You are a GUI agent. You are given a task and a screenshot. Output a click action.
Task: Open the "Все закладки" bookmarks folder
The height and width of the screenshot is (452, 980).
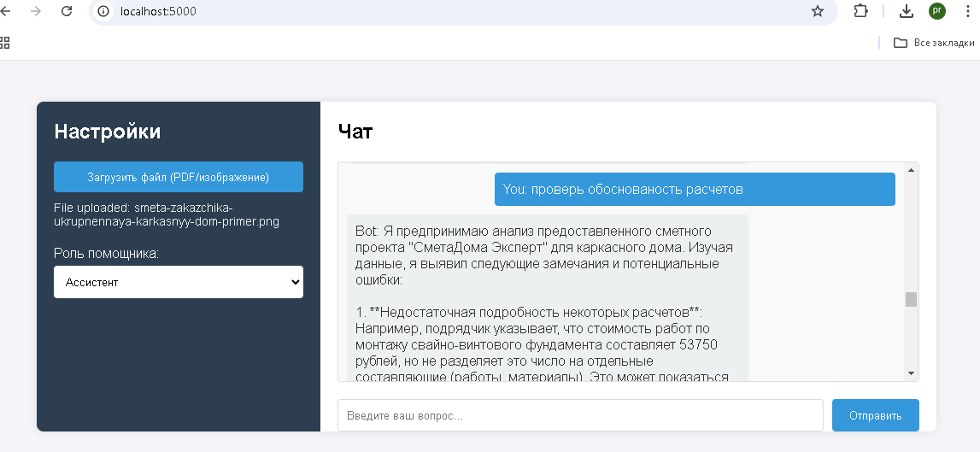click(933, 43)
